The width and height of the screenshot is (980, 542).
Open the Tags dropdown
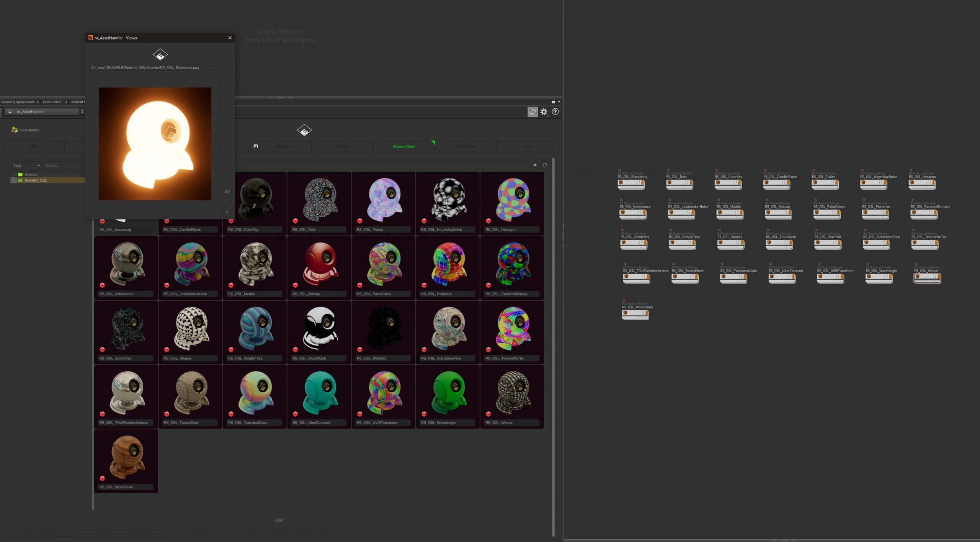point(25,165)
